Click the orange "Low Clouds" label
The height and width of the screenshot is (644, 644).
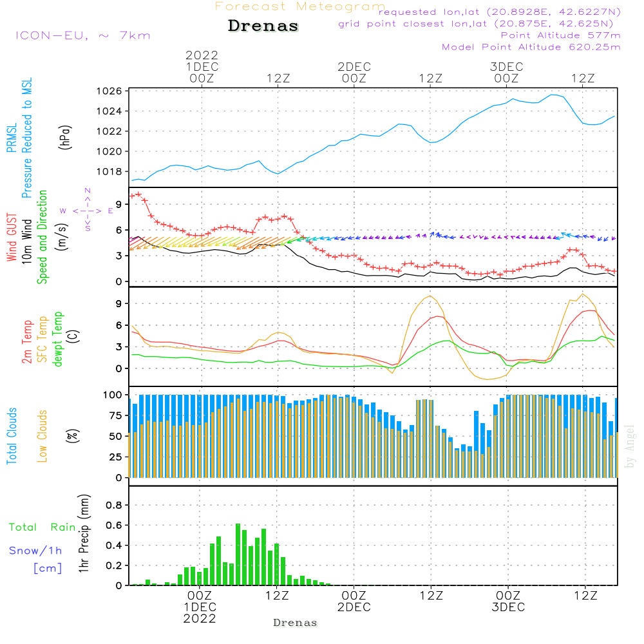pyautogui.click(x=43, y=436)
